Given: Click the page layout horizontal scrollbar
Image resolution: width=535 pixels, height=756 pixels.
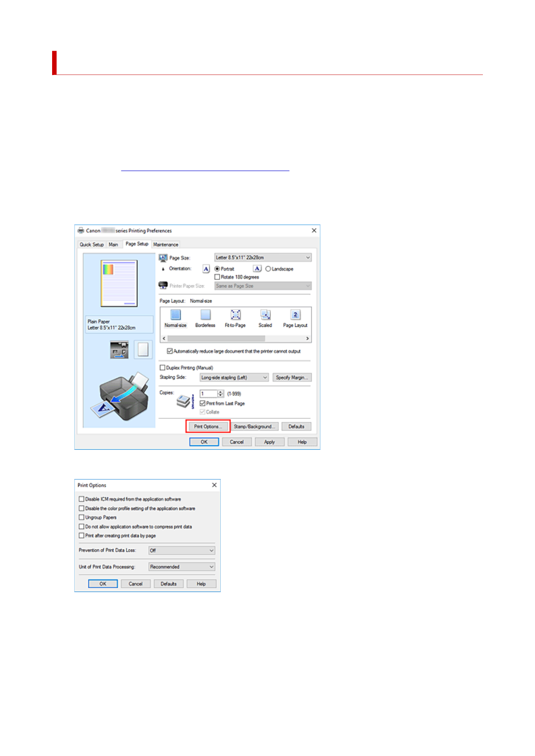Looking at the screenshot, I should [235, 338].
